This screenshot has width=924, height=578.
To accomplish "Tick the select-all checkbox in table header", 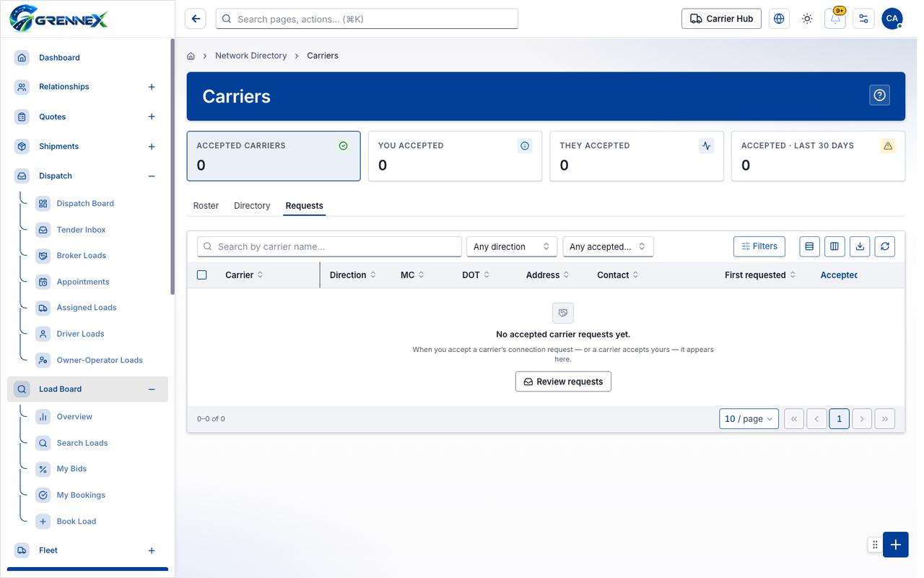I will 202,275.
